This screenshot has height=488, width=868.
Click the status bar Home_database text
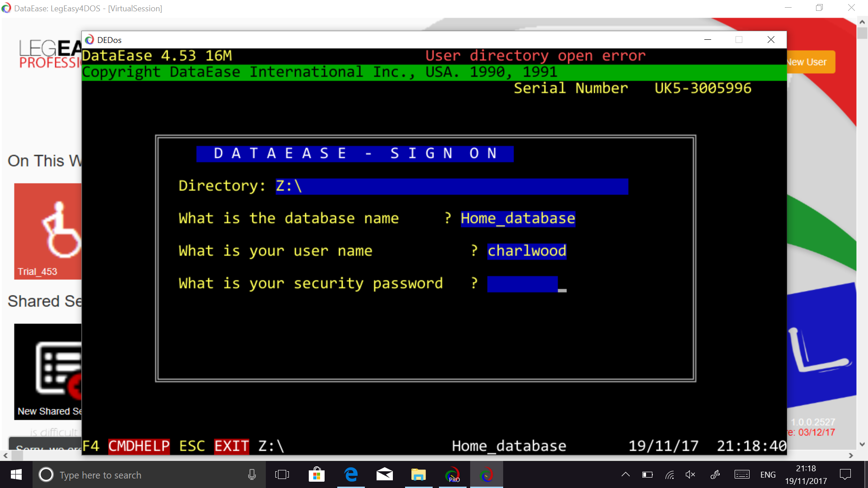(x=509, y=446)
